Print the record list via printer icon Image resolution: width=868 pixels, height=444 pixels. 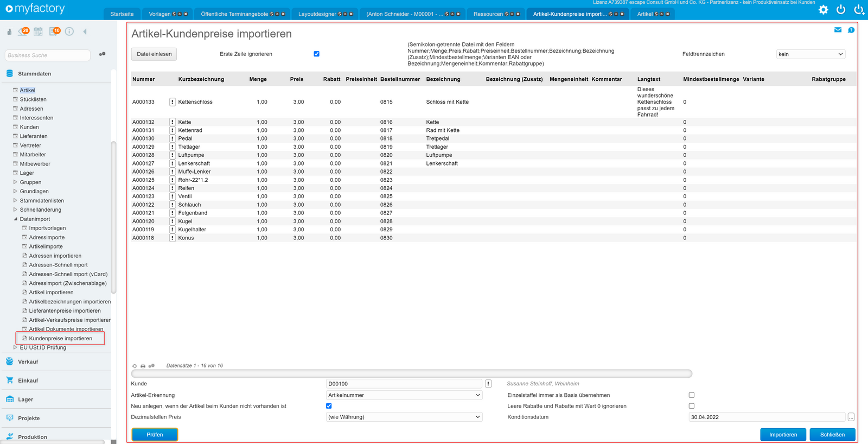pyautogui.click(x=143, y=366)
